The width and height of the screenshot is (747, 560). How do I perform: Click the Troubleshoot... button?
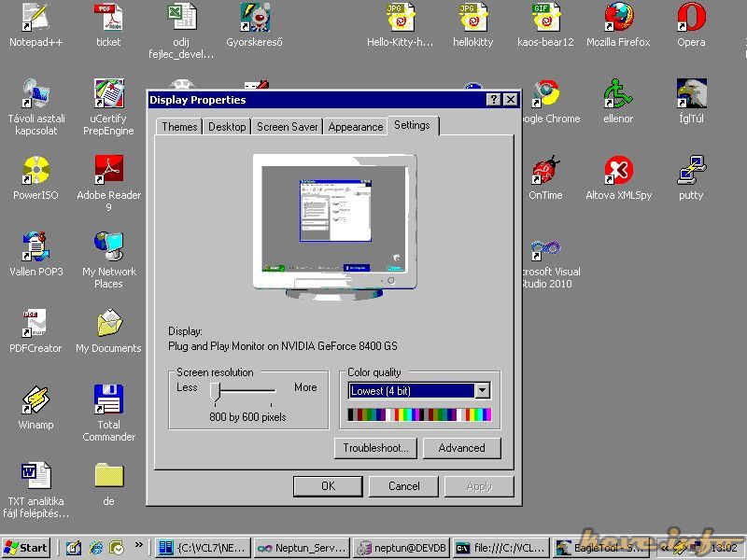point(375,448)
